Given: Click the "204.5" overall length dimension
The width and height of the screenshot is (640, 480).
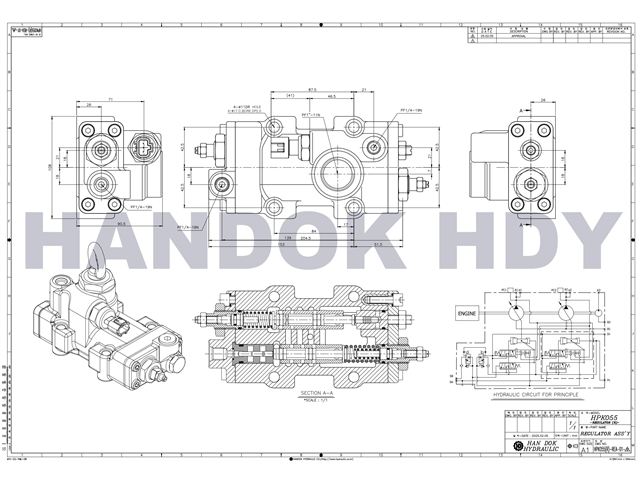Looking at the screenshot, I should pyautogui.click(x=305, y=238).
